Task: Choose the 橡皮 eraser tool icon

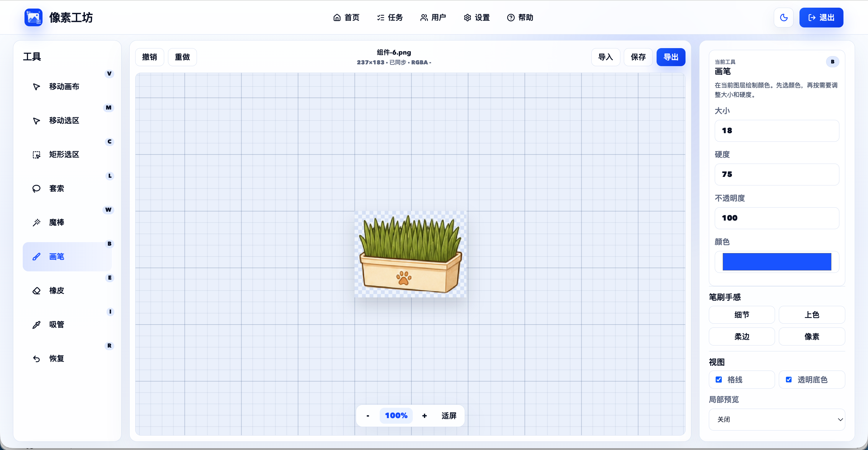Action: pos(36,291)
